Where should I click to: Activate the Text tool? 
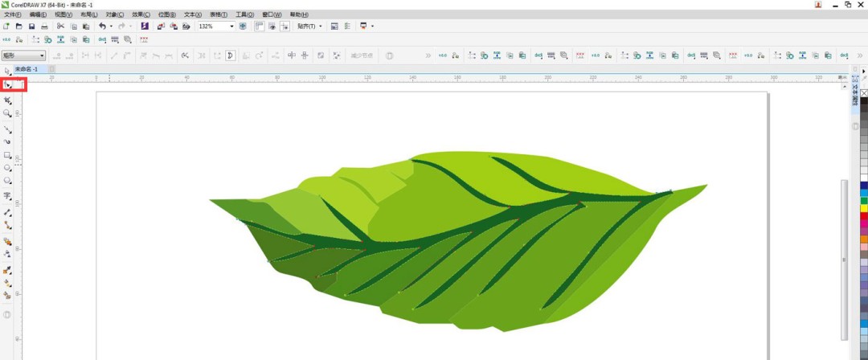pyautogui.click(x=8, y=196)
